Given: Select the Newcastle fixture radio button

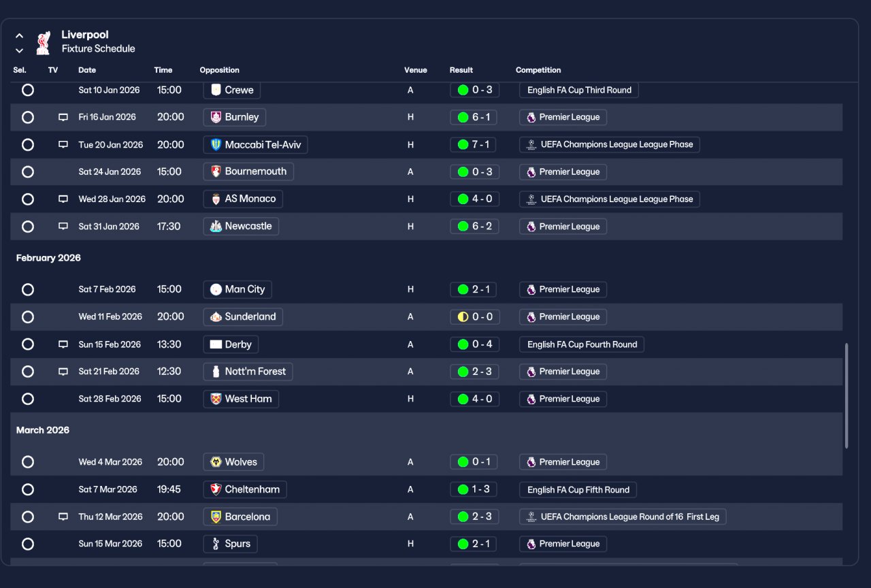Looking at the screenshot, I should tap(28, 226).
